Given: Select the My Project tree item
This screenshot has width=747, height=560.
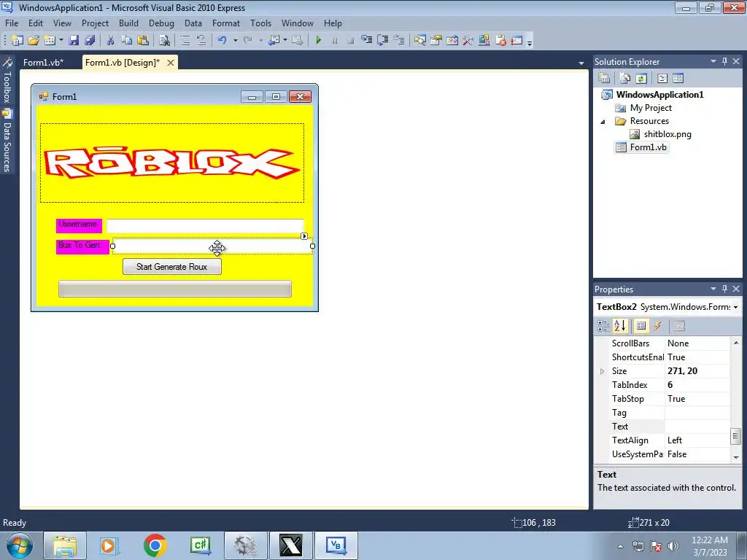Looking at the screenshot, I should coord(651,108).
